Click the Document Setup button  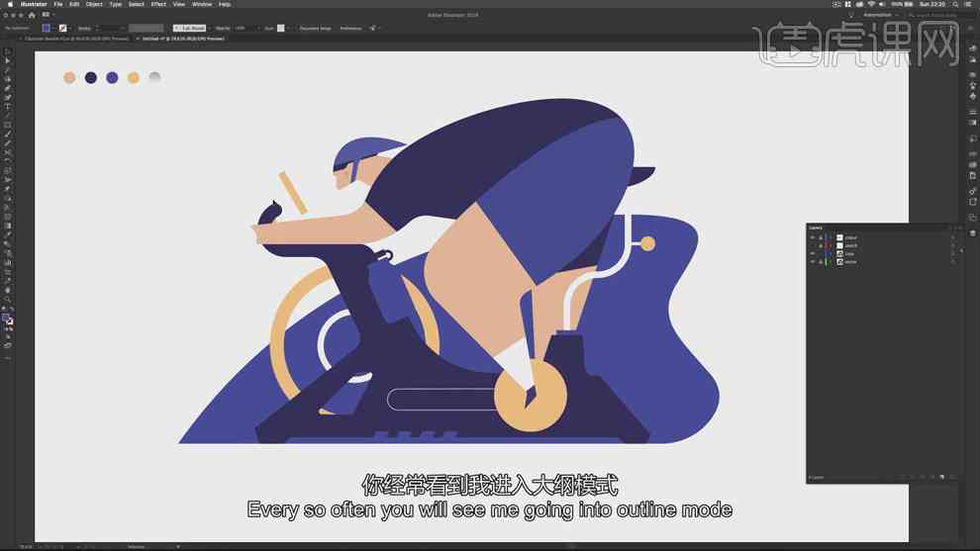(x=315, y=28)
